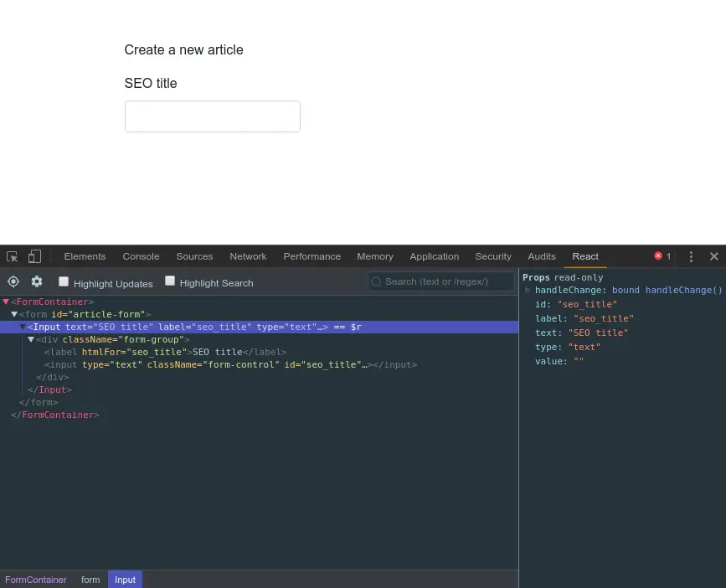The height and width of the screenshot is (588, 726).
Task: Click the magnifier in the React search box
Action: [x=377, y=281]
